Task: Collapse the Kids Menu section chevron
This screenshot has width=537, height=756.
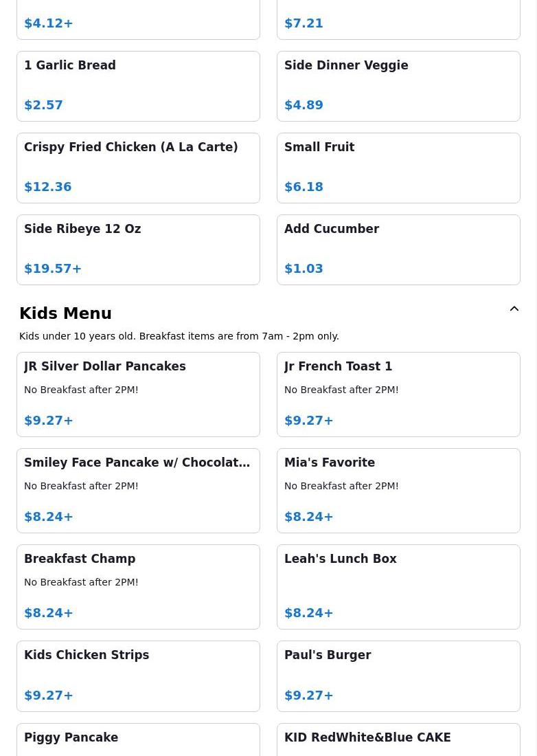Action: 514,309
